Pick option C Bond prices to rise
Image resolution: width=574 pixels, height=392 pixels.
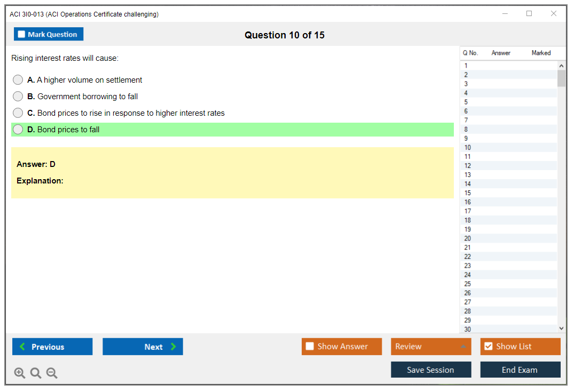[18, 113]
